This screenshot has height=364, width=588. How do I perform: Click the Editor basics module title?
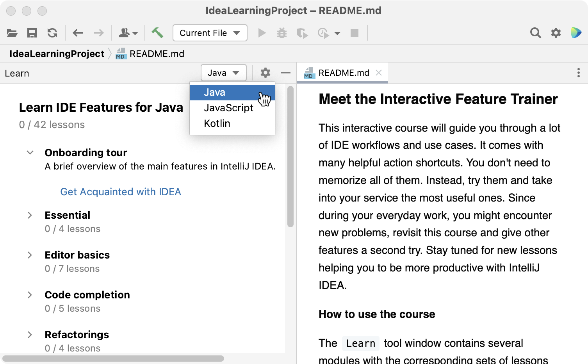coord(77,255)
